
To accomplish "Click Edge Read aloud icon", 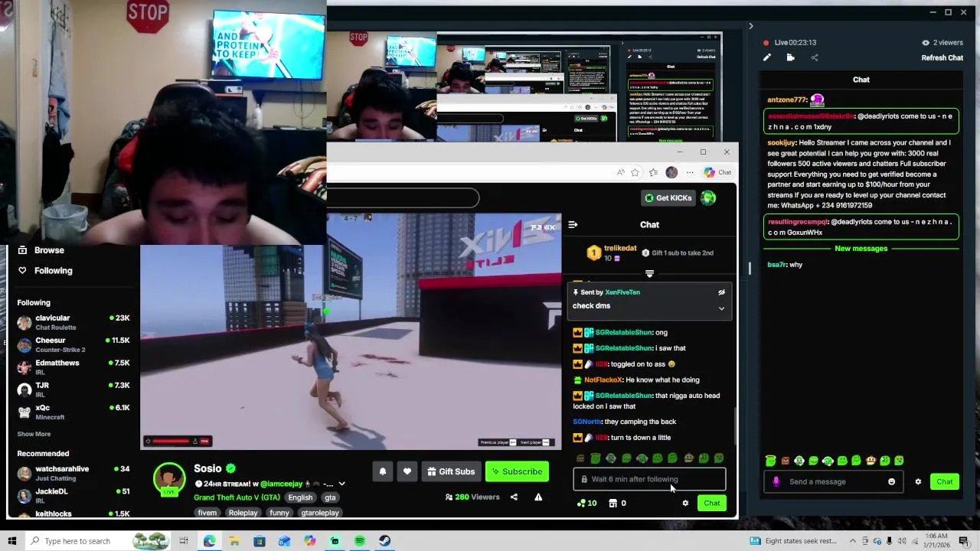I will [x=620, y=173].
